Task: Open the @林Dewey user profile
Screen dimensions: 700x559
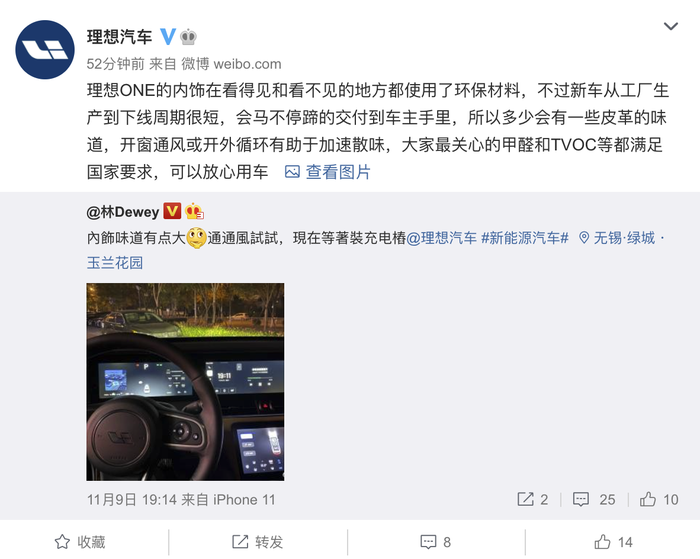Action: pos(123,212)
